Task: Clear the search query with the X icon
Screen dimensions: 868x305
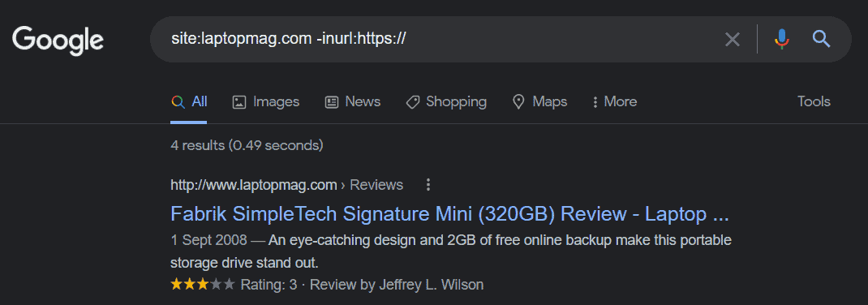Action: pos(733,39)
